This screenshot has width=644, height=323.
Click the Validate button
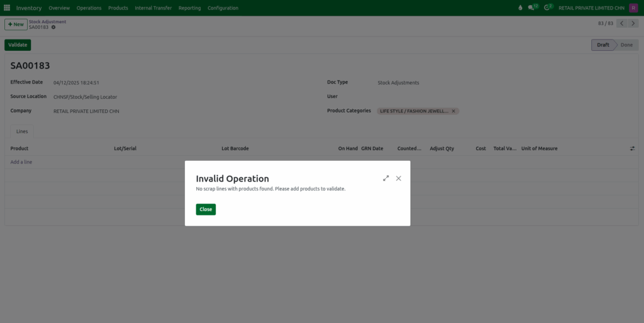click(18, 45)
